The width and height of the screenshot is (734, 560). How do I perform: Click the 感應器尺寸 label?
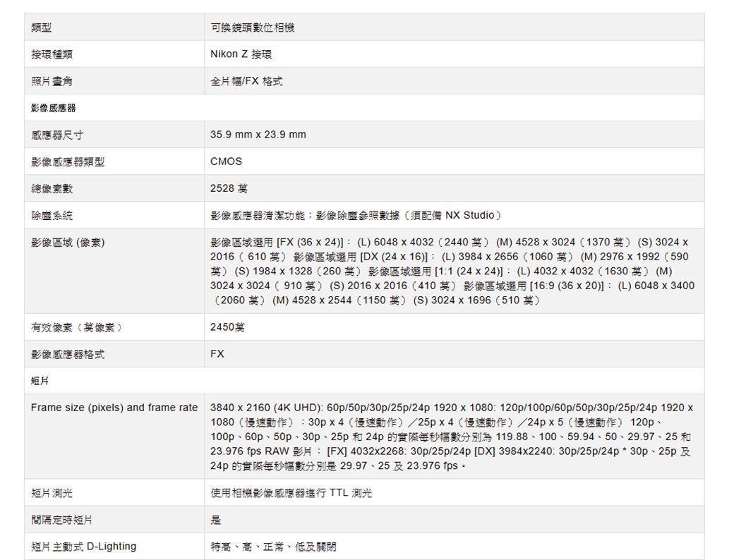56,135
